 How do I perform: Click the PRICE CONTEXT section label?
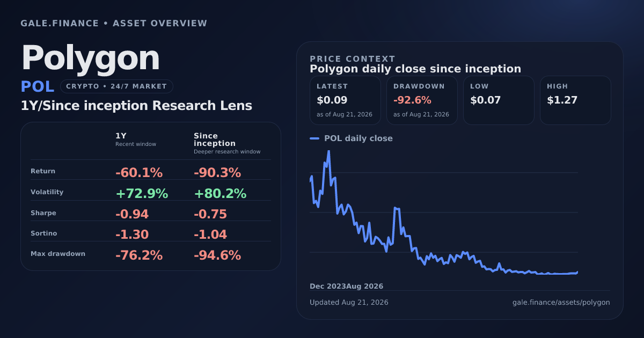[x=353, y=59]
